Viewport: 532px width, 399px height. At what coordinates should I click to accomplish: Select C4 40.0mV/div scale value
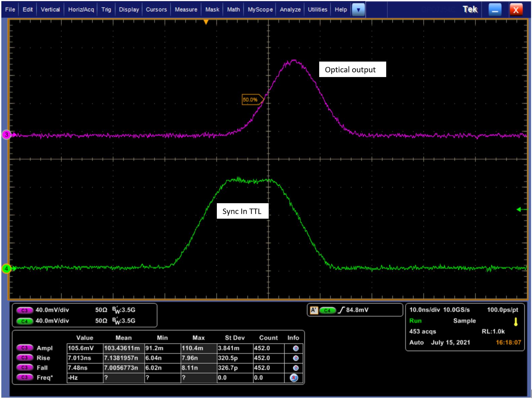52,321
